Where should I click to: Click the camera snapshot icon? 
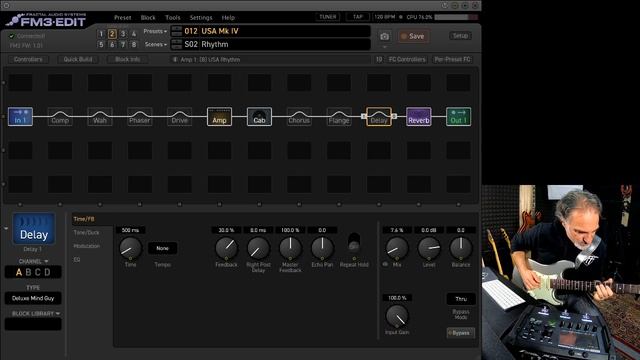pyautogui.click(x=384, y=37)
